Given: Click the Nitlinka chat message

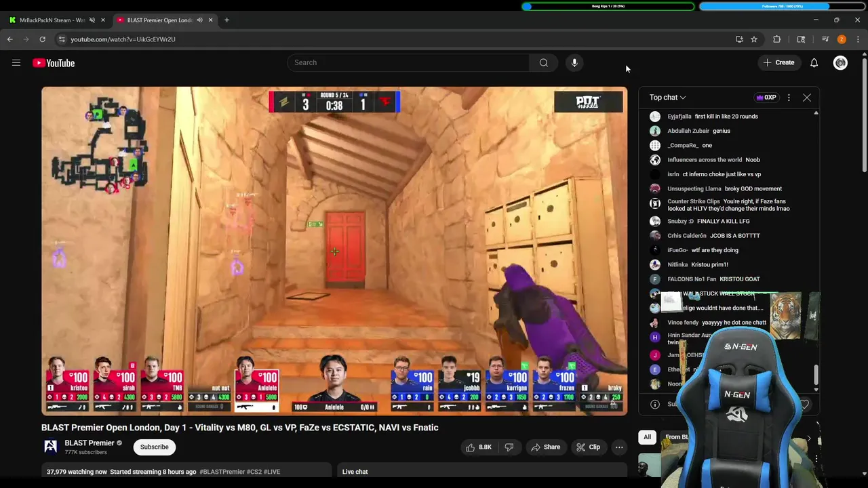Looking at the screenshot, I should tap(698, 265).
